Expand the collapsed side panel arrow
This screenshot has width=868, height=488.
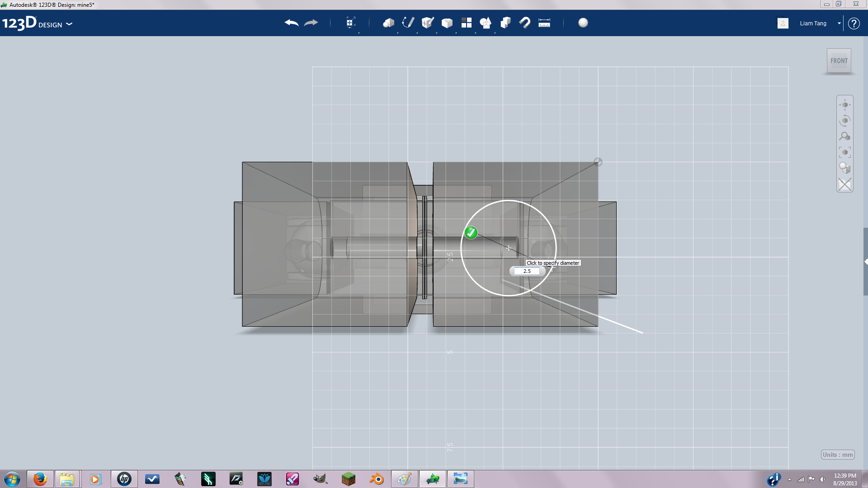coord(866,262)
